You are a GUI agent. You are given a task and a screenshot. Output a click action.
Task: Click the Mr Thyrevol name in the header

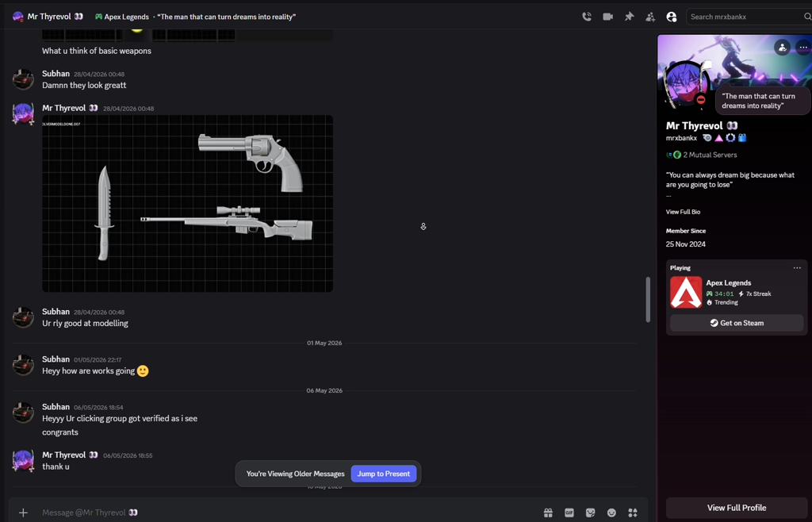[49, 17]
